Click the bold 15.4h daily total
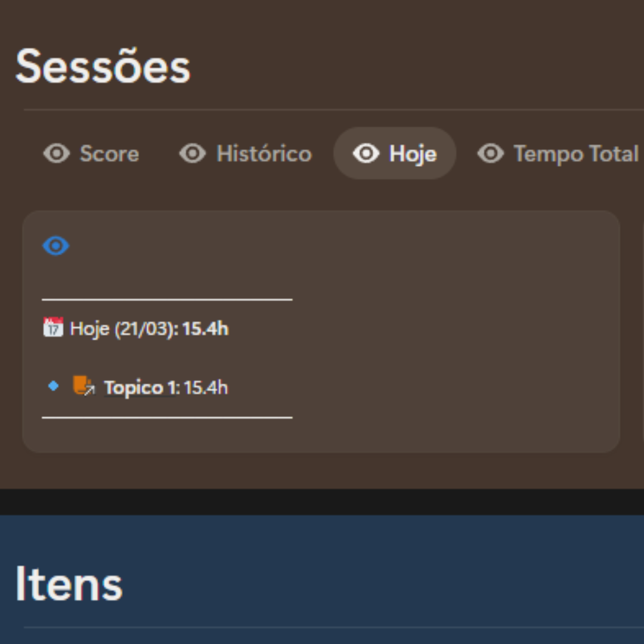This screenshot has height=644, width=644. tap(205, 329)
